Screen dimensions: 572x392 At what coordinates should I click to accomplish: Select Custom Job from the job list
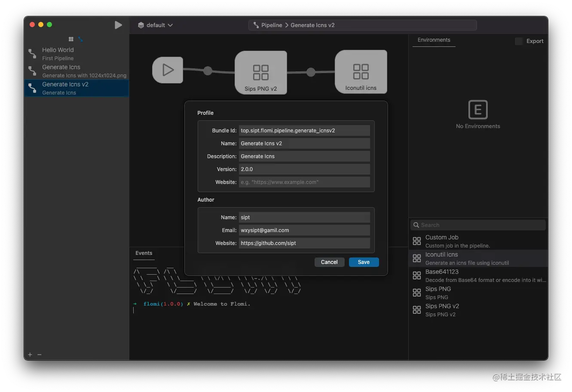pos(478,241)
